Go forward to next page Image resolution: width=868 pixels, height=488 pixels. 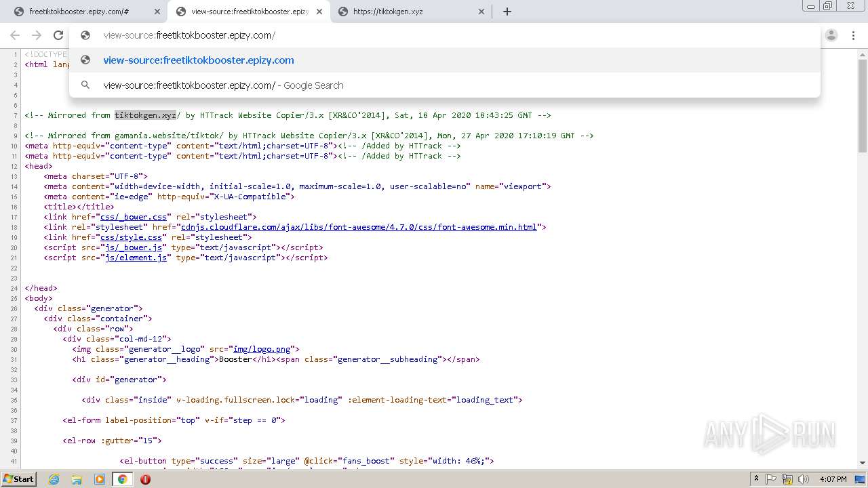[x=37, y=35]
